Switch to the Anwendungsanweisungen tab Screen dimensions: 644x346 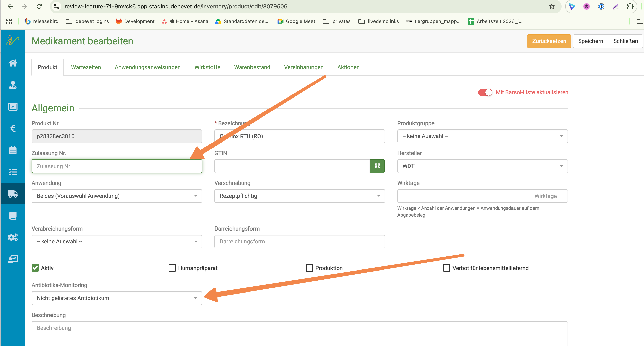click(x=147, y=67)
